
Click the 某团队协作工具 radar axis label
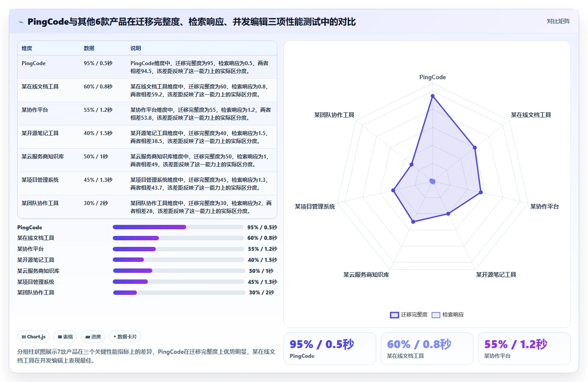[334, 115]
